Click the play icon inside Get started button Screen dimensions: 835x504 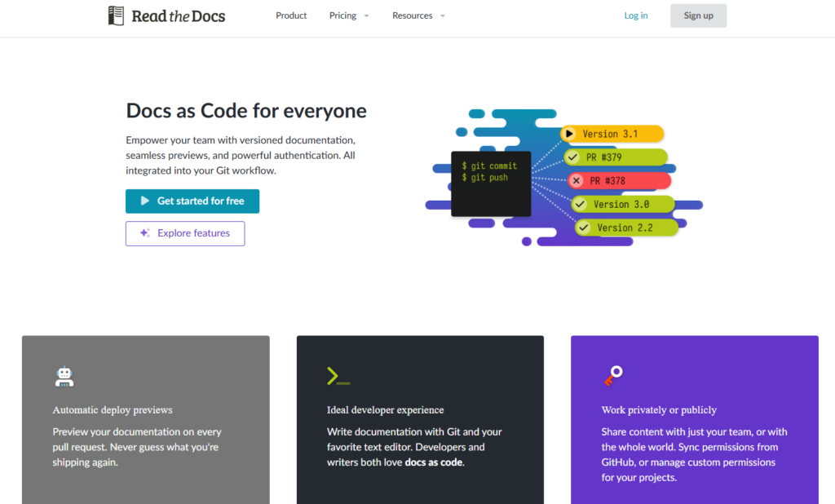click(x=144, y=201)
